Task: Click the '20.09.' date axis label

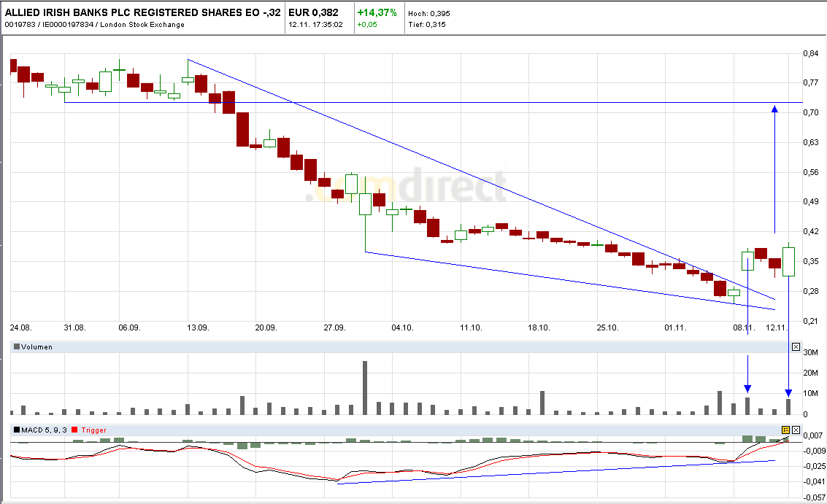Action: click(266, 327)
